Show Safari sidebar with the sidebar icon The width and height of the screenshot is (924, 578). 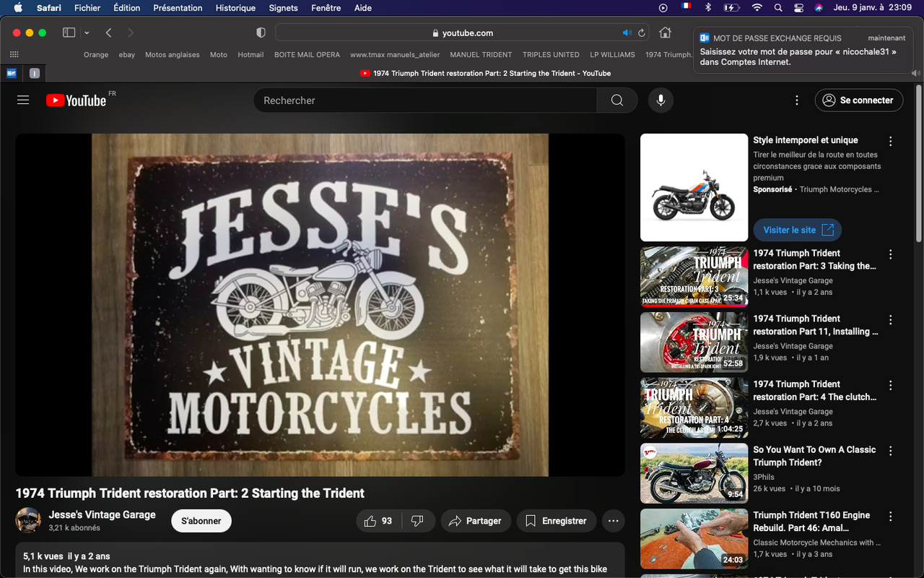pos(69,33)
